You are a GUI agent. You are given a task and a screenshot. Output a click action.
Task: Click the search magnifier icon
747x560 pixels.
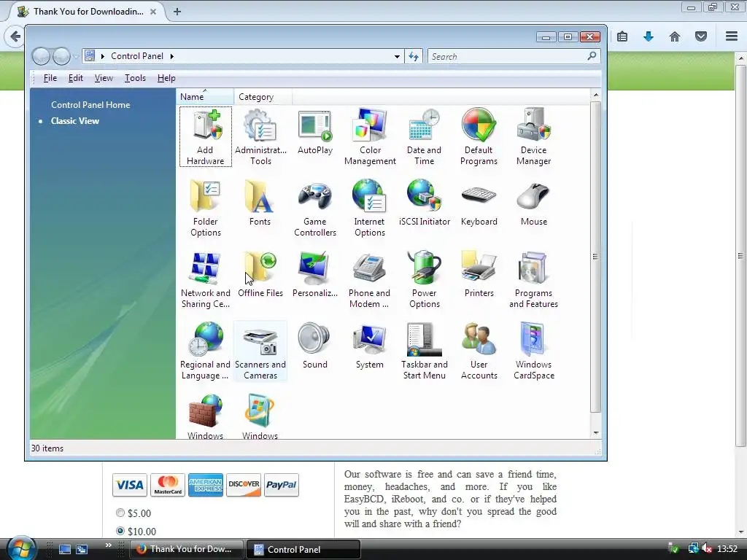tap(592, 56)
